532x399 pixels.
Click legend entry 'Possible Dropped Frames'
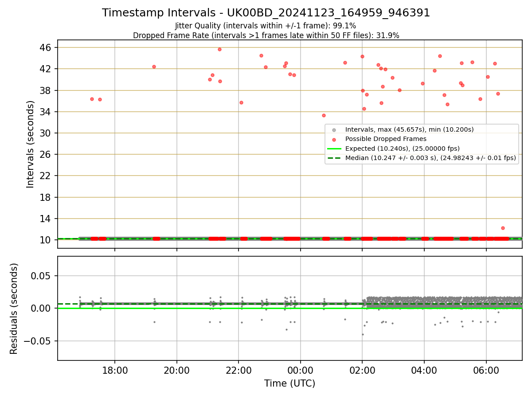point(386,139)
